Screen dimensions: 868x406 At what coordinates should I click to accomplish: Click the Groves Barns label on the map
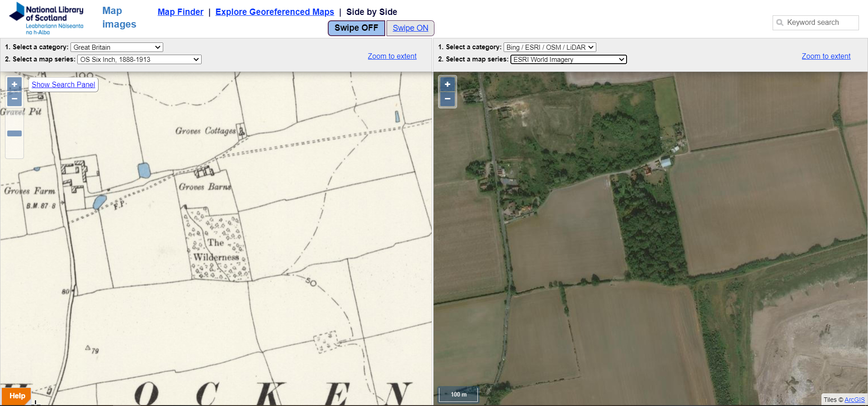click(205, 187)
